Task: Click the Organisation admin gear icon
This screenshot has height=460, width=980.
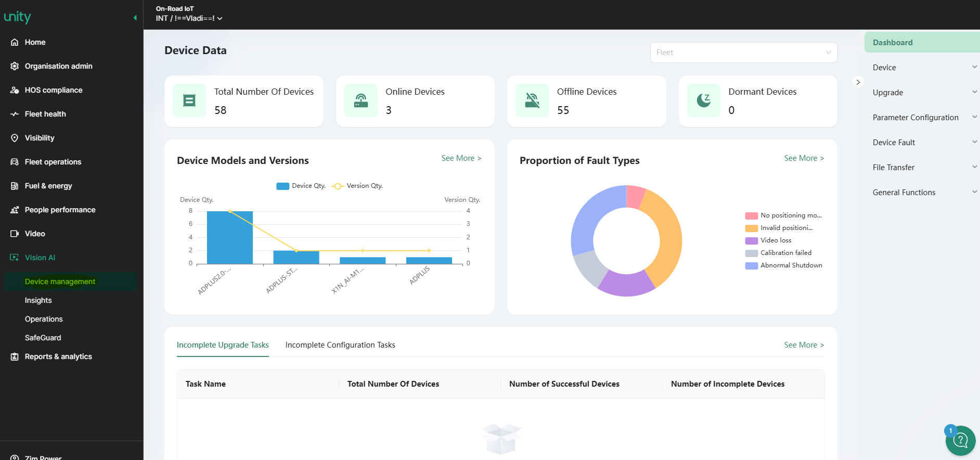Action: pyautogui.click(x=15, y=66)
